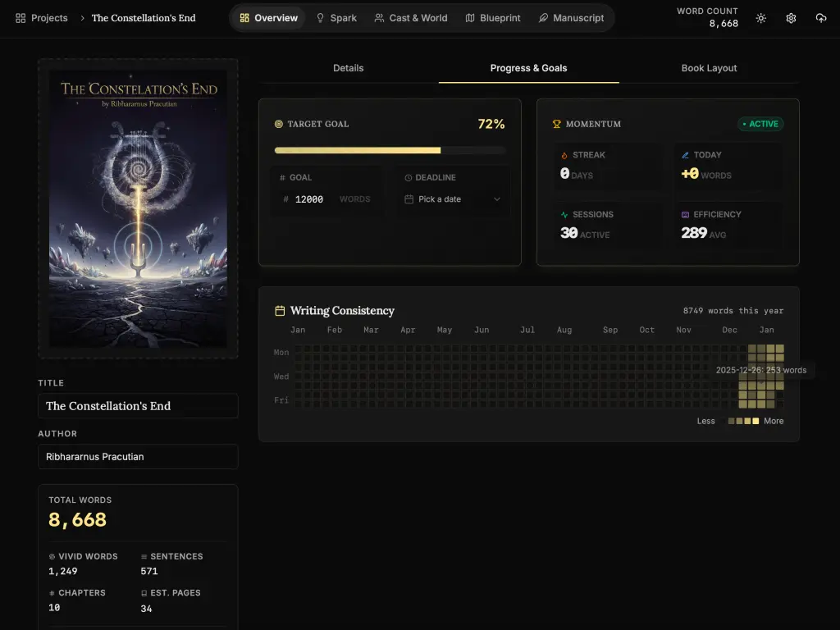Open the Blueprint view
Viewport: 840px width, 630px height.
click(493, 17)
